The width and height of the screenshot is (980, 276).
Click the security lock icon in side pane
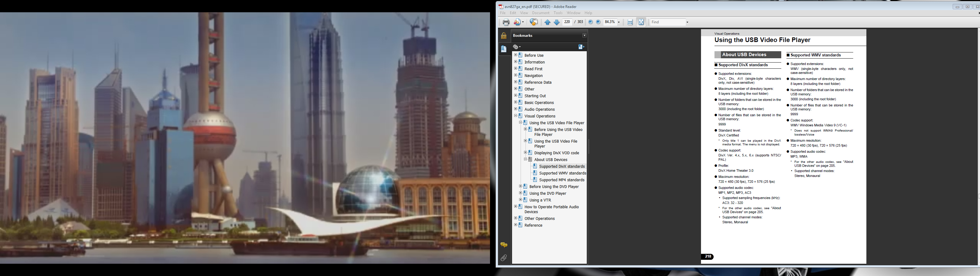(504, 36)
